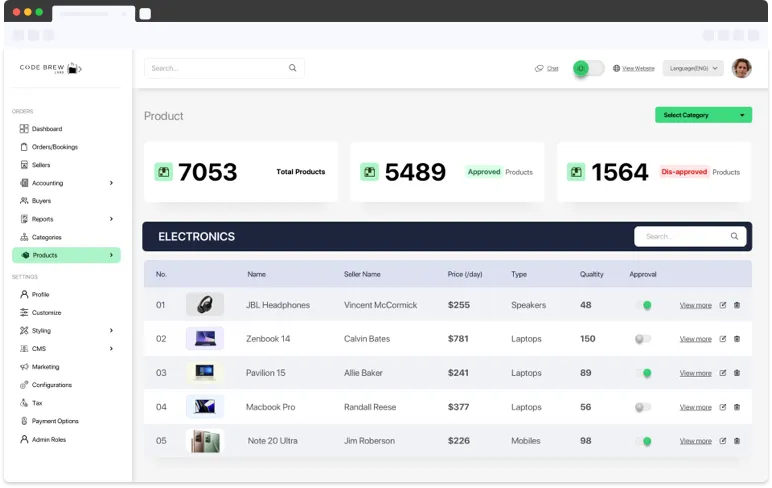Open the Select Category dropdown
This screenshot has height=488, width=772.
[x=703, y=115]
